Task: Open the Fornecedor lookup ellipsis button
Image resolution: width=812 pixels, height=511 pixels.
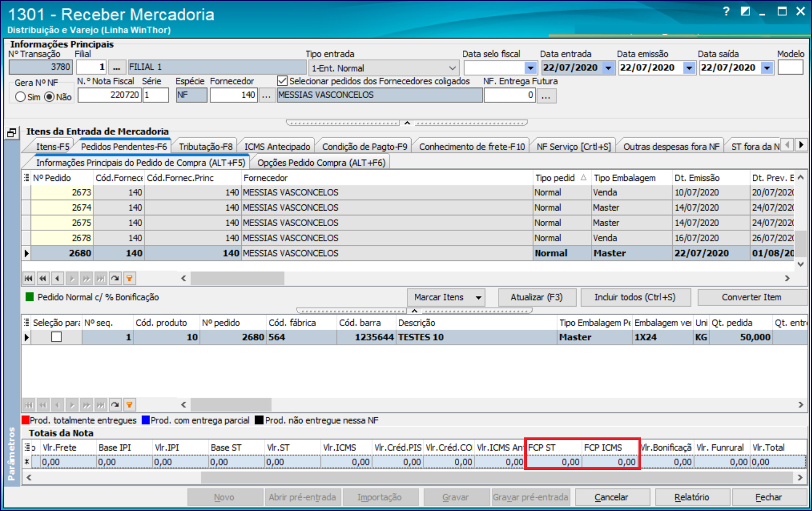Action: (x=266, y=95)
